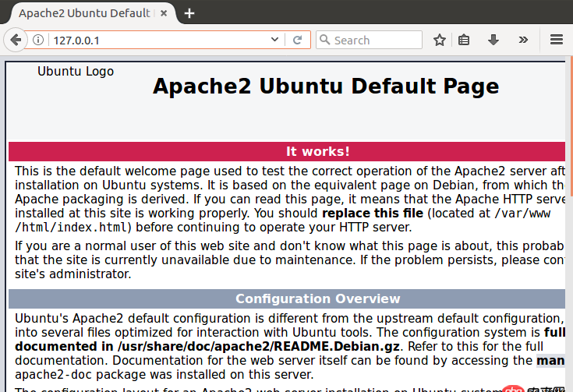Screen dimensions: 573x392
Task: Click the /var/www path text
Action: click(522, 214)
